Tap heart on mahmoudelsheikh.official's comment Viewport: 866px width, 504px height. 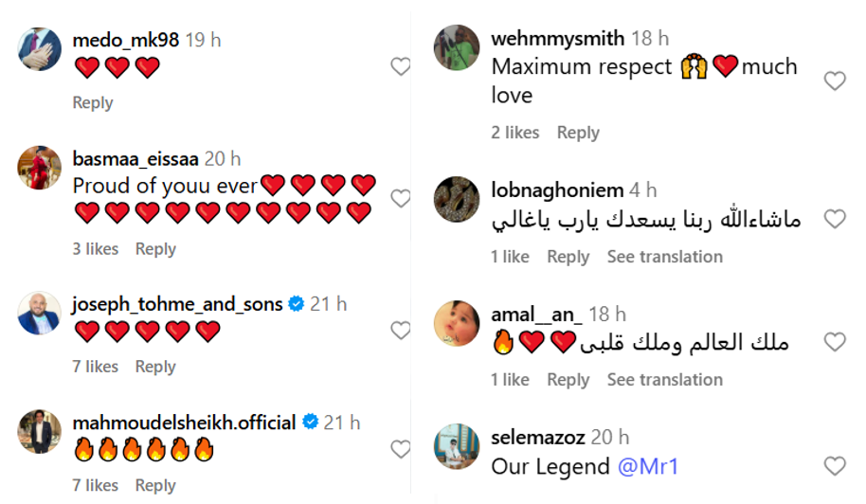pos(401,448)
